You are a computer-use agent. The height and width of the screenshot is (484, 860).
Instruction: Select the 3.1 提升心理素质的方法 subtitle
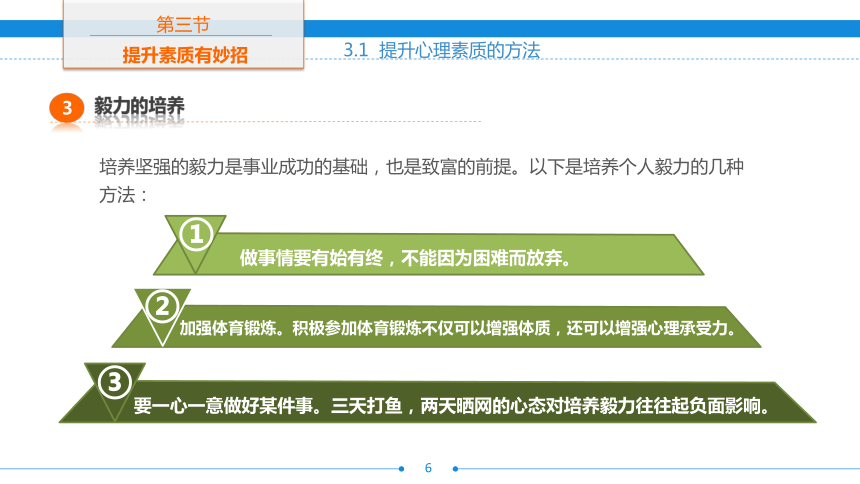(x=442, y=50)
